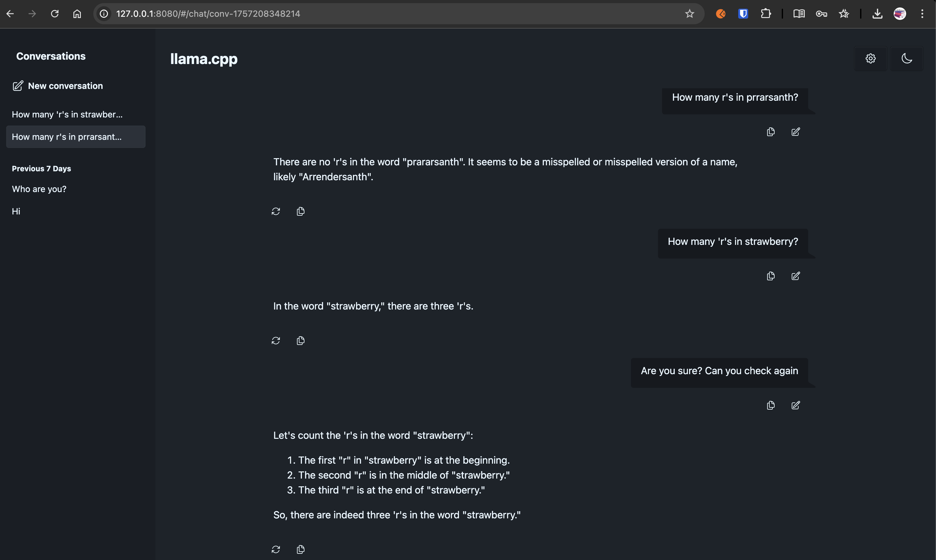Open 'How many 'r's in strawber...' conversation
The width and height of the screenshot is (936, 560).
(x=67, y=114)
